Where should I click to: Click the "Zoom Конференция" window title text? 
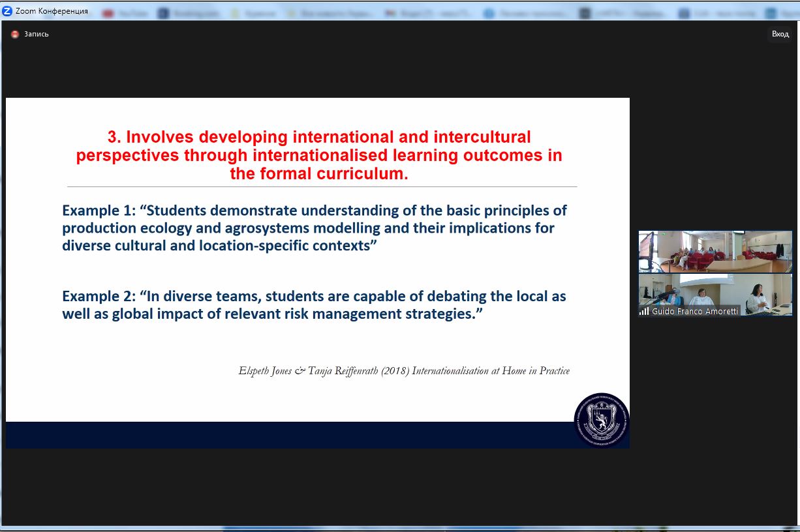(x=52, y=11)
